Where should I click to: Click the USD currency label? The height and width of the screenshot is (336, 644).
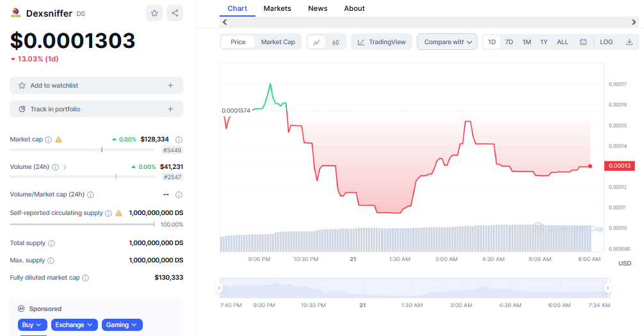click(625, 263)
